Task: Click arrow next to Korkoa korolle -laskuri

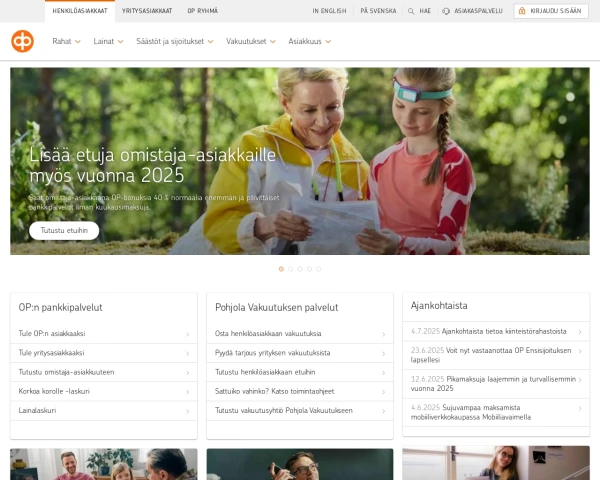Action: coord(188,392)
